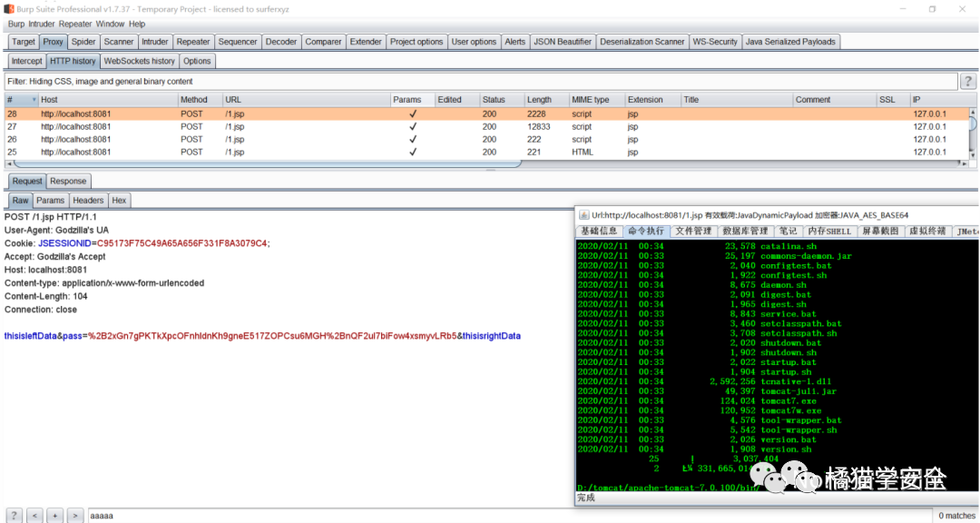This screenshot has height=523, width=980.
Task: Sort history by Status column header
Action: click(x=501, y=100)
